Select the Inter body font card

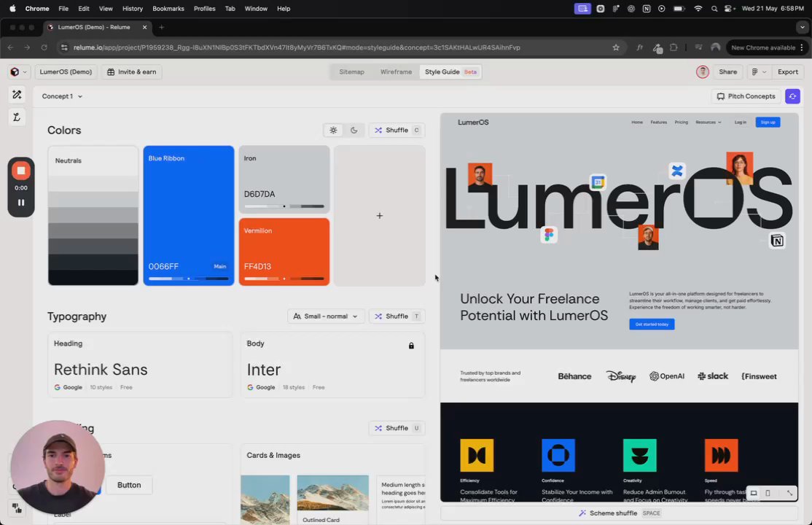click(x=332, y=365)
